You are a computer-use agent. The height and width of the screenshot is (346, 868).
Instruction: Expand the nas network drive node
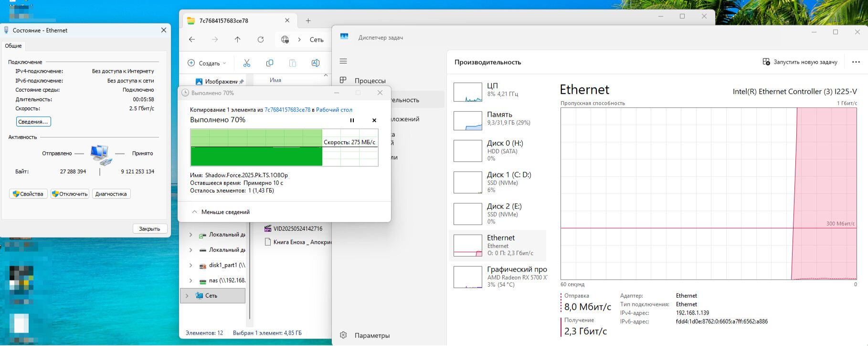click(191, 281)
